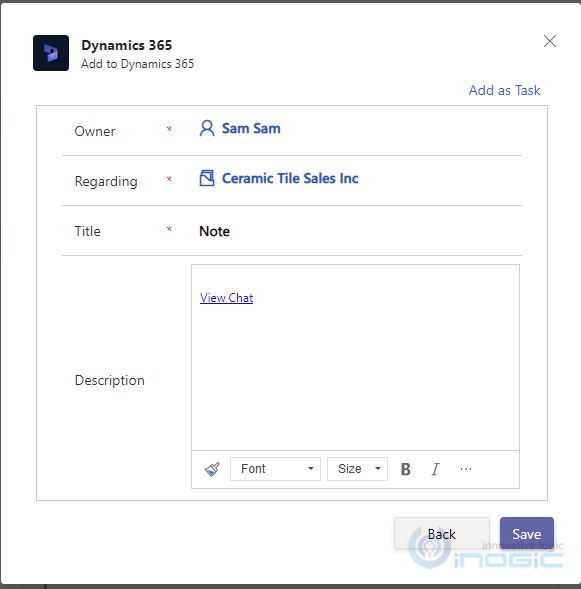Image resolution: width=581 pixels, height=589 pixels.
Task: Toggle italic formatting in description editor
Action: click(x=435, y=469)
